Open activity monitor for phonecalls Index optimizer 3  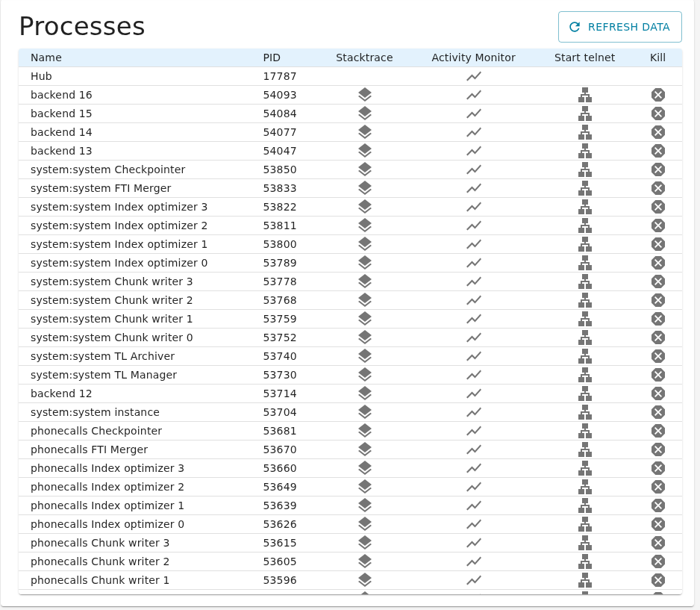coord(474,468)
